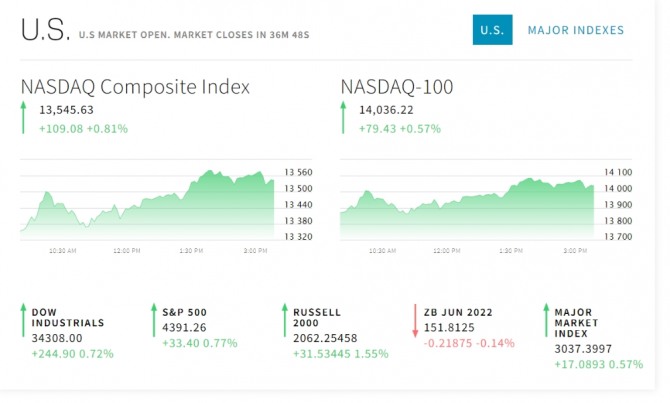This screenshot has width=670, height=403.
Task: Open the NASDAQ-100 heading link
Action: [397, 87]
